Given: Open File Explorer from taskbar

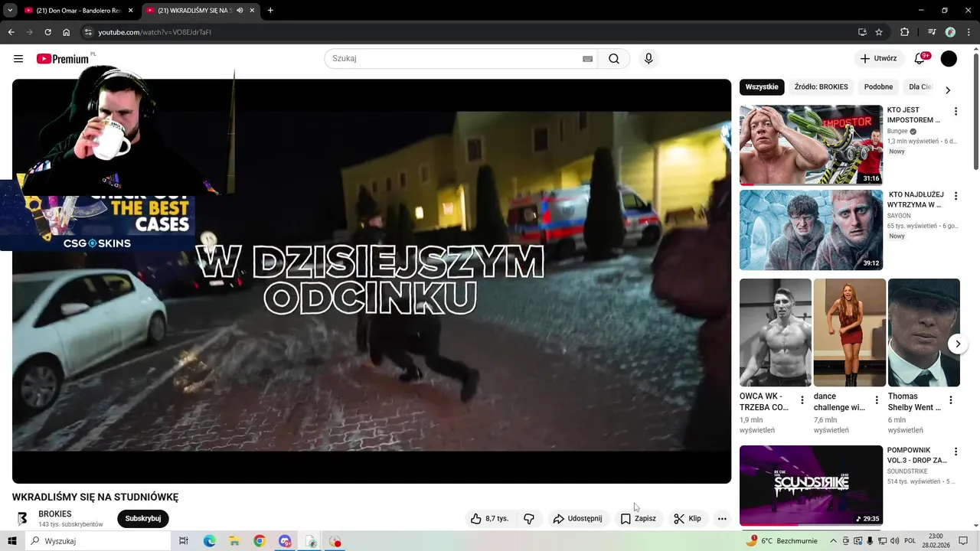Looking at the screenshot, I should tap(234, 541).
